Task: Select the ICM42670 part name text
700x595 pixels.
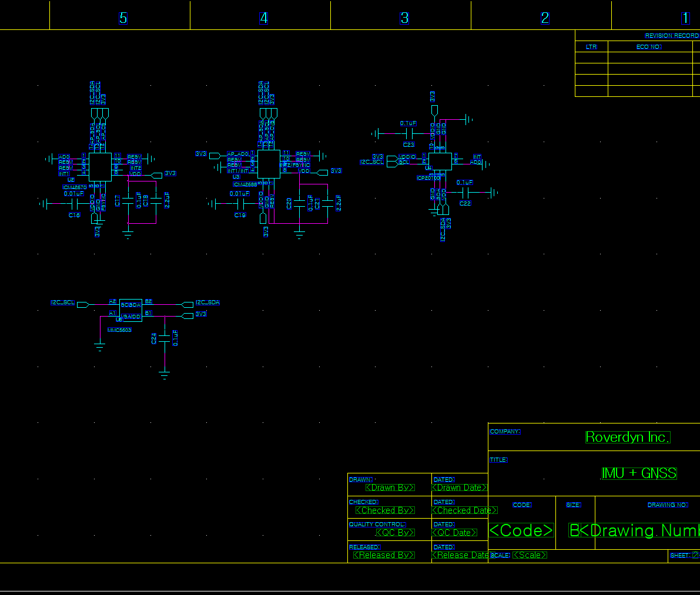Action: click(x=75, y=187)
